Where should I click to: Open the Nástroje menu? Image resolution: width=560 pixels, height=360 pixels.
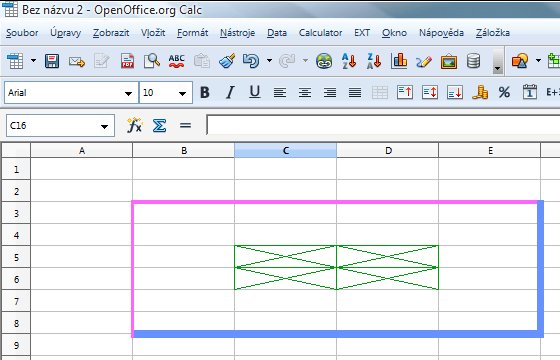coord(237,33)
